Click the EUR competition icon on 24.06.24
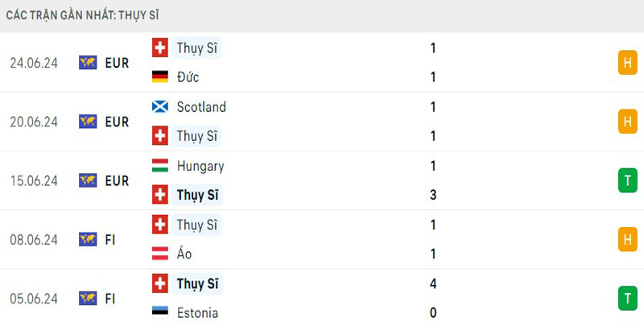The width and height of the screenshot is (644, 322). [88, 63]
